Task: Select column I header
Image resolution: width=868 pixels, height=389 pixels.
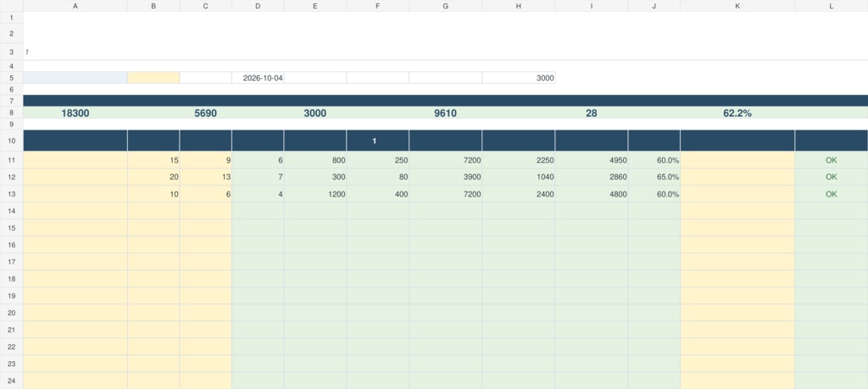Action: pyautogui.click(x=591, y=6)
